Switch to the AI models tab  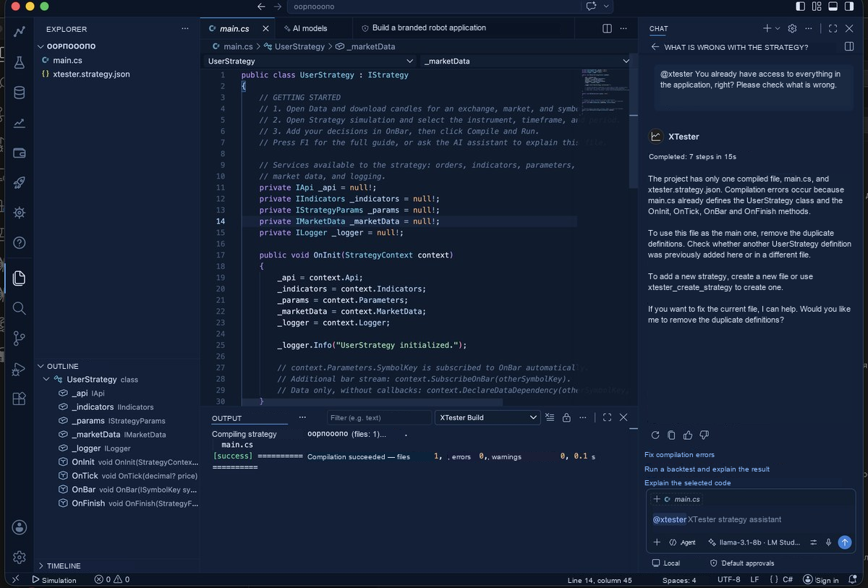(x=310, y=28)
